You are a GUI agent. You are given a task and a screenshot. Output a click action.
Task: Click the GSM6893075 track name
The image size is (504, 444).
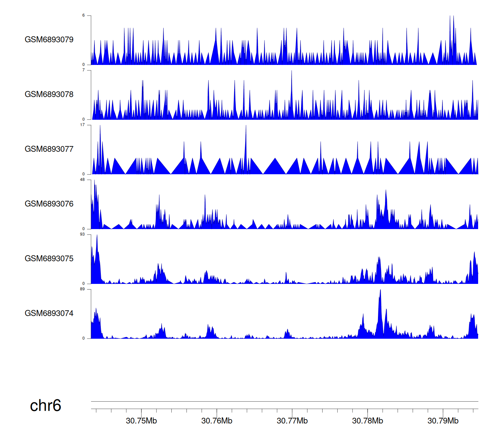pyautogui.click(x=49, y=259)
